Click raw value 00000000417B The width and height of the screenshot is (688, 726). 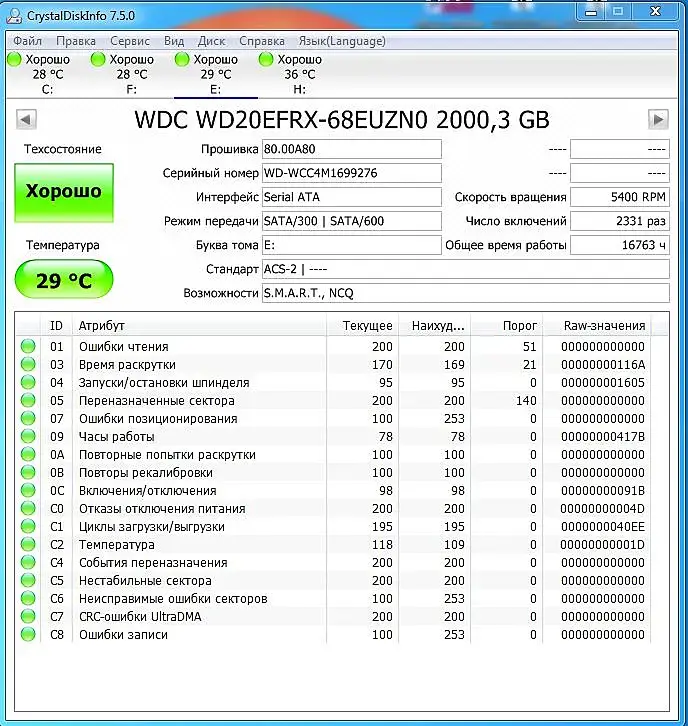(x=603, y=437)
